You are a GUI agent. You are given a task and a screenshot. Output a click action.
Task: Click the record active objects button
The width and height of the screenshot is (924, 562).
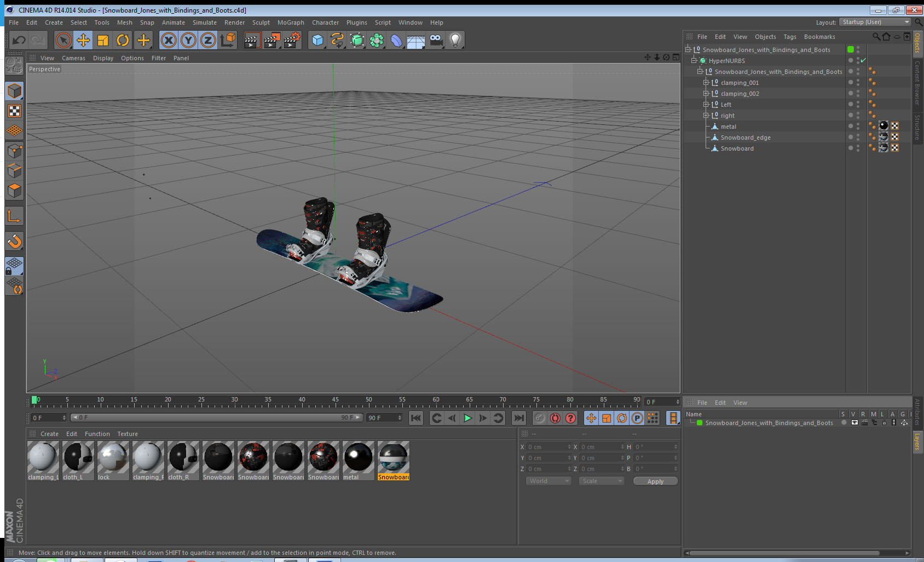(x=540, y=418)
